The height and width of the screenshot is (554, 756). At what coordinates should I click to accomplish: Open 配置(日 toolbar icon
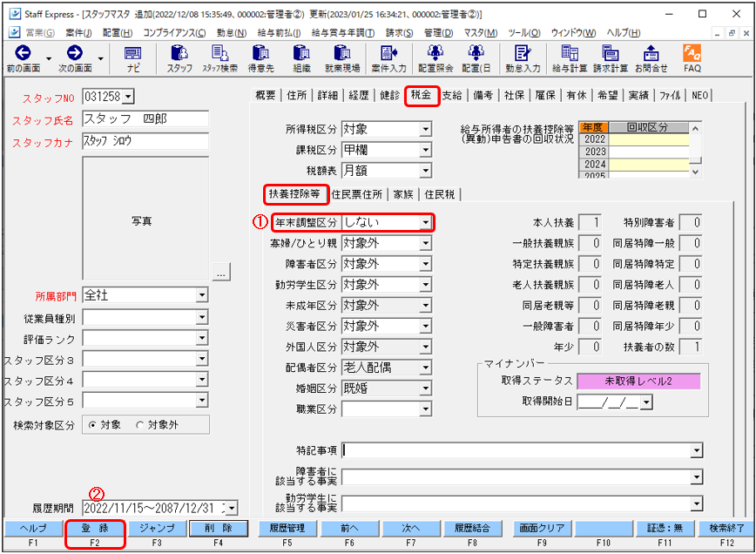click(476, 52)
